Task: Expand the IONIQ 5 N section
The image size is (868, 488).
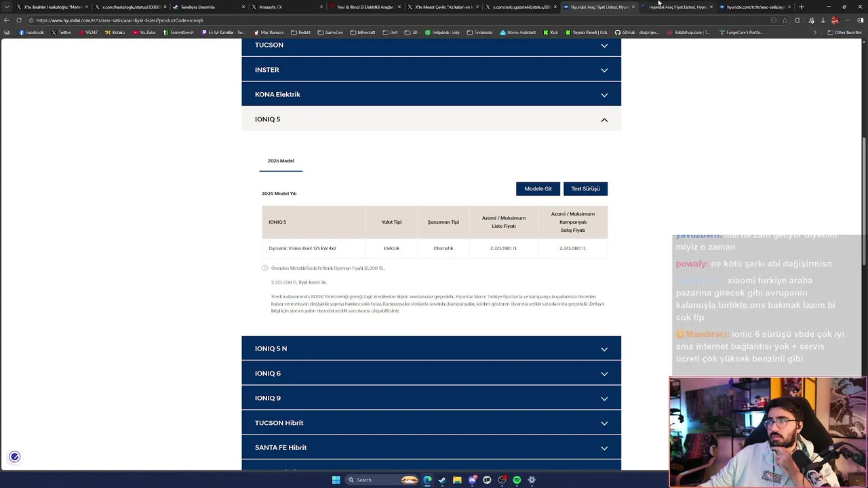Action: [431, 348]
